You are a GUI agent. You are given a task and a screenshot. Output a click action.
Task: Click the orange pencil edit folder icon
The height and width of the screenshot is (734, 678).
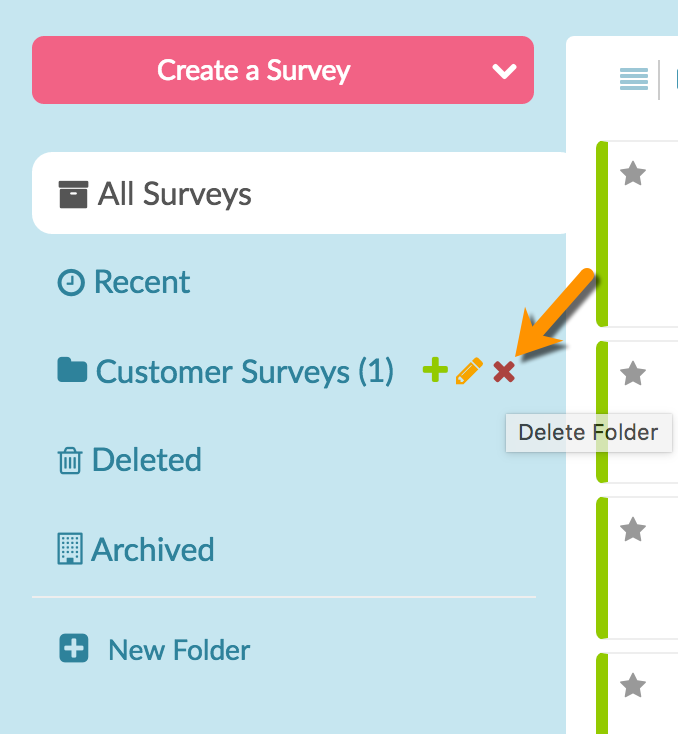tap(469, 371)
